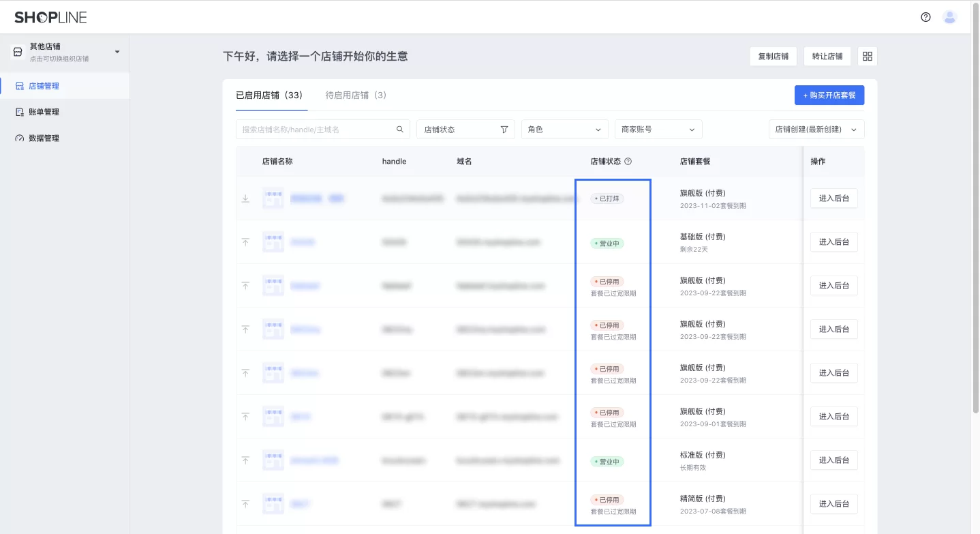Open the user avatar at top right
The image size is (980, 534).
coord(949,17)
